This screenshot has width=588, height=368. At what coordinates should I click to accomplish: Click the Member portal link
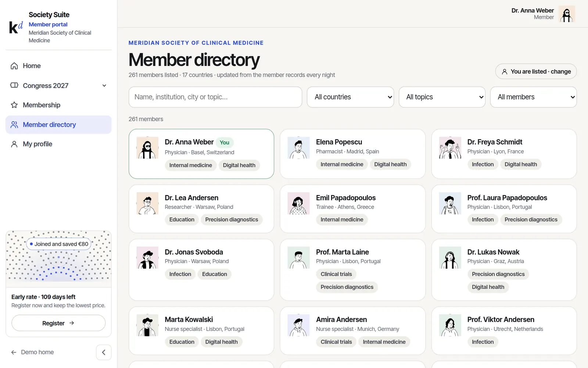click(x=48, y=24)
